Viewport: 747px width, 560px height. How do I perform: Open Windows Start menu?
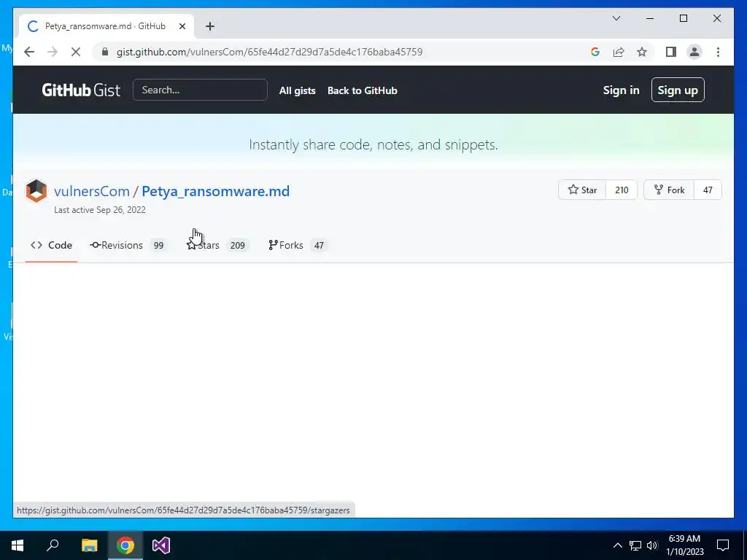tap(18, 545)
